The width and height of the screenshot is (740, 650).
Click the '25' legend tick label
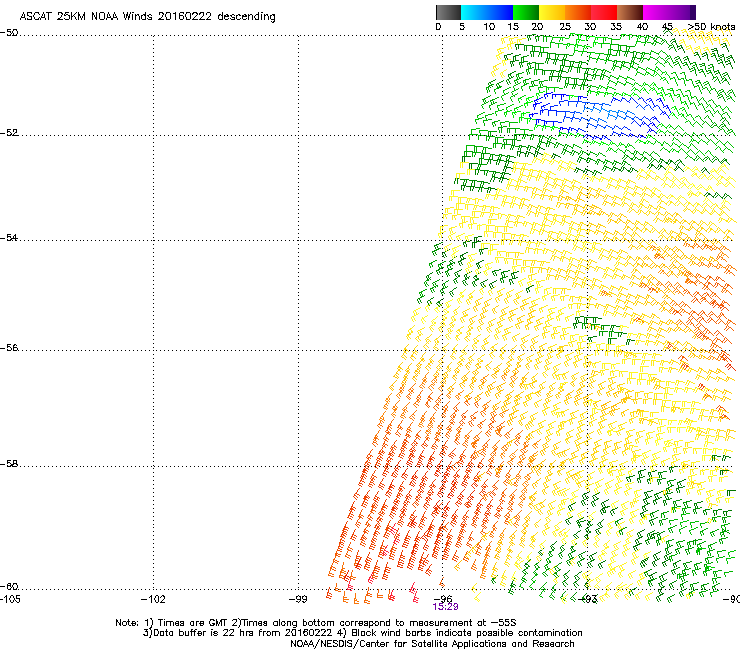[x=564, y=27]
